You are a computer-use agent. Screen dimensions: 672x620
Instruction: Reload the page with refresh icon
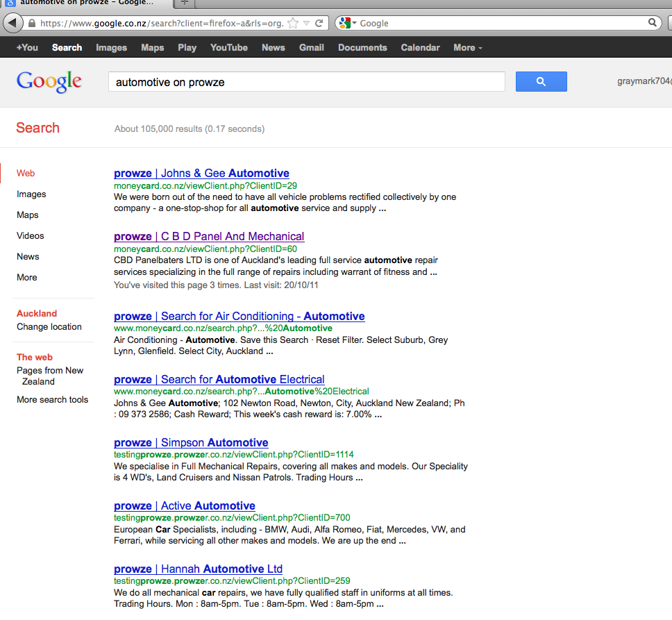click(x=319, y=23)
